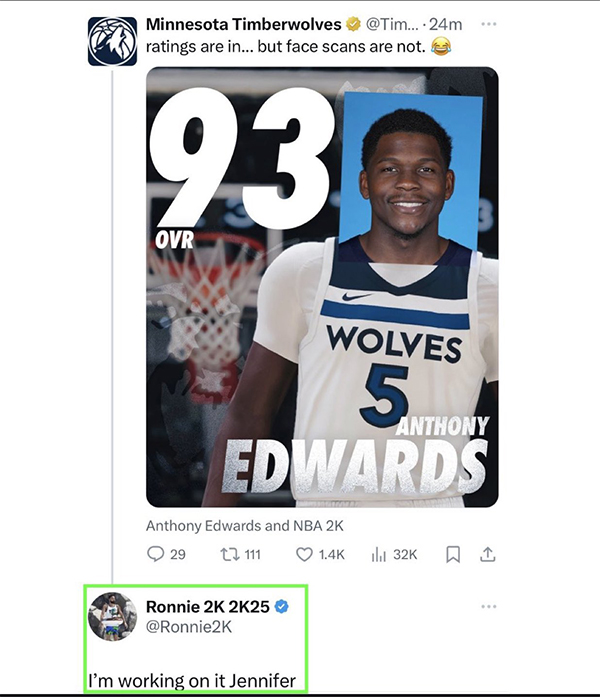The height and width of the screenshot is (697, 600).
Task: Open the Anthony Edwards 93 OVR image
Action: click(322, 287)
